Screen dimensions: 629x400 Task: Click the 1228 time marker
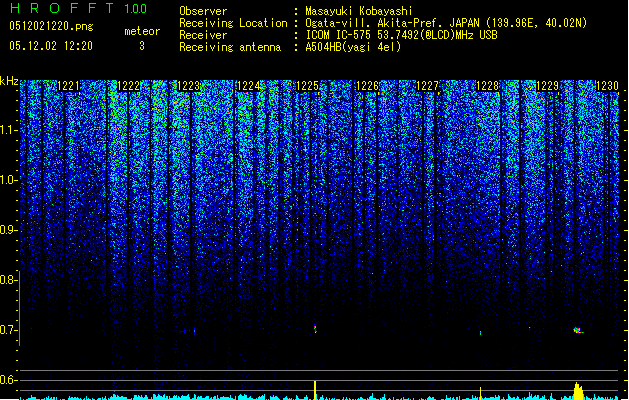pos(487,86)
